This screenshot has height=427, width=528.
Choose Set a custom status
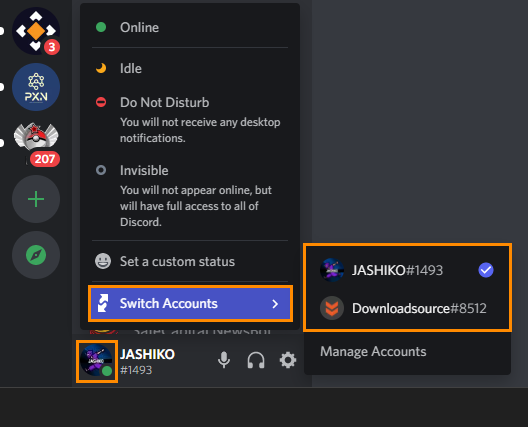tap(190, 261)
